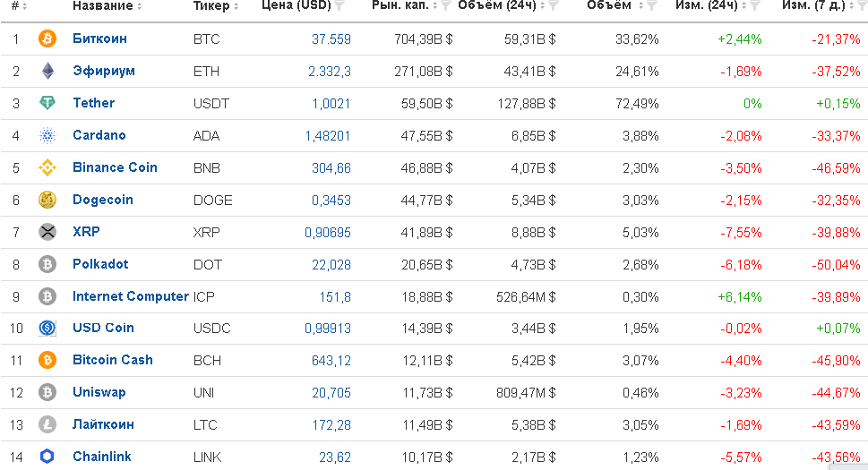868x470 pixels.
Task: Open filter for Объём percentage column
Action: [652, 5]
